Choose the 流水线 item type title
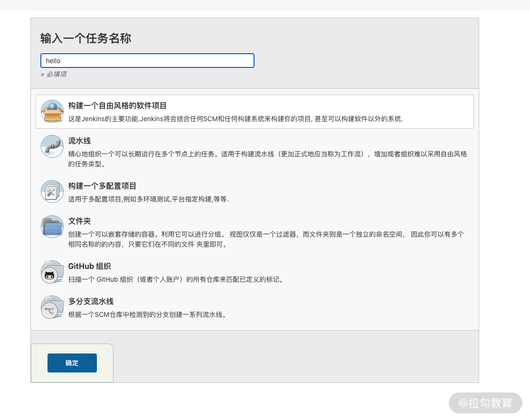Image resolution: width=530 pixels, height=420 pixels. 79,141
